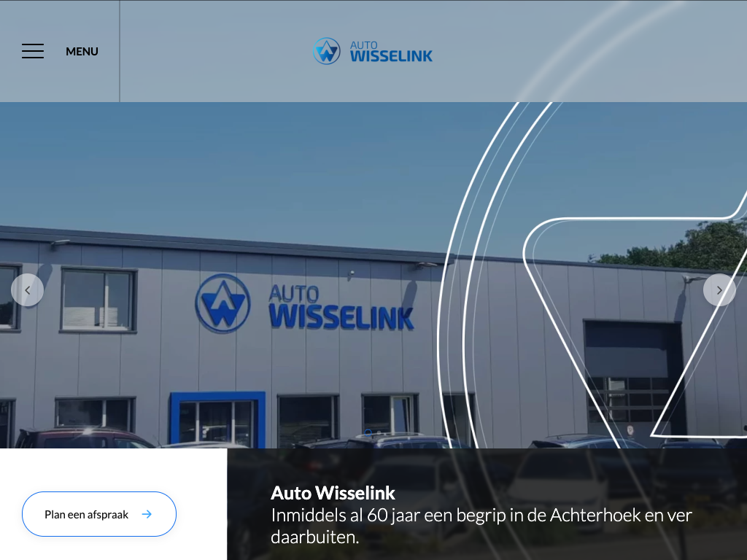Click the blue-framed entrance in the hero photo
The image size is (747, 560).
click(x=217, y=419)
